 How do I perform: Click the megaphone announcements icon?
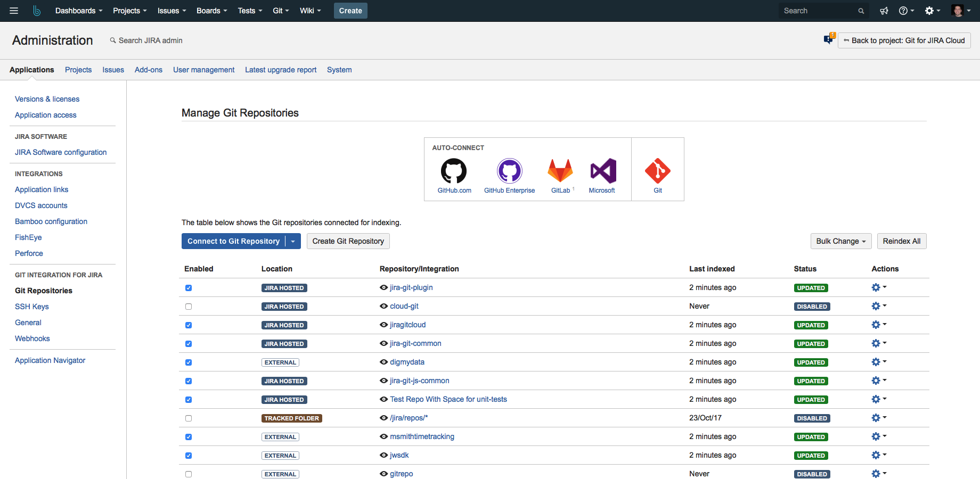[884, 11]
